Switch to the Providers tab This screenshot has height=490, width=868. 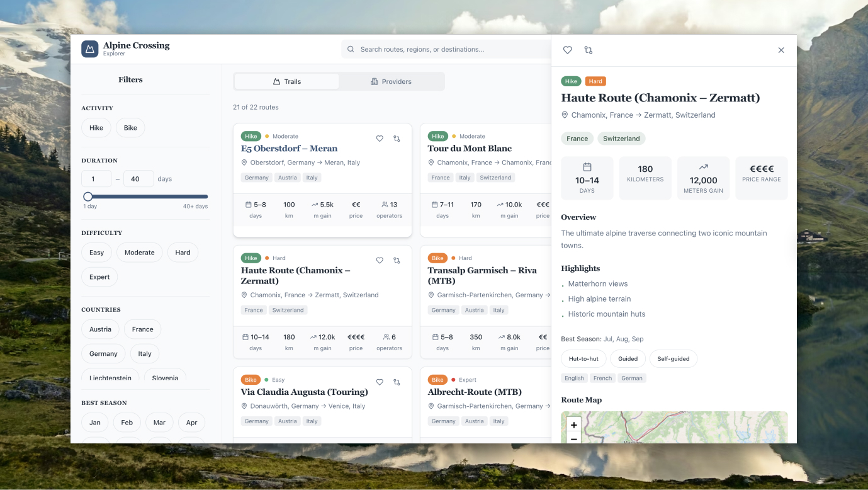coord(391,81)
